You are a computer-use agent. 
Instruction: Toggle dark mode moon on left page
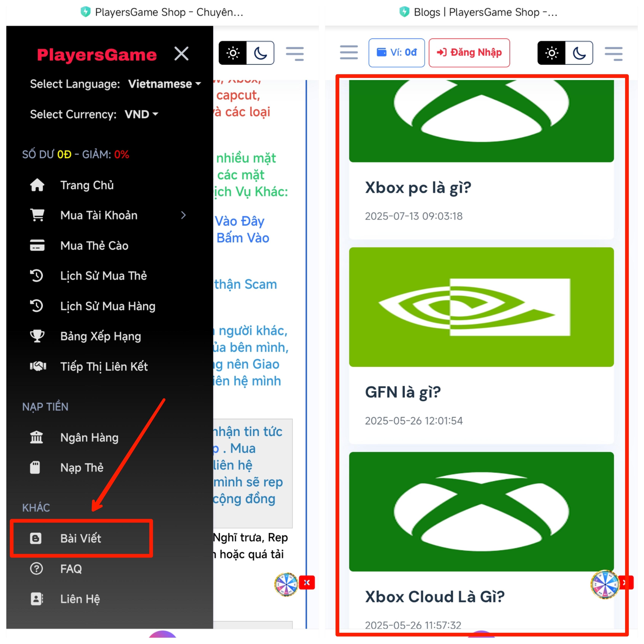point(260,53)
